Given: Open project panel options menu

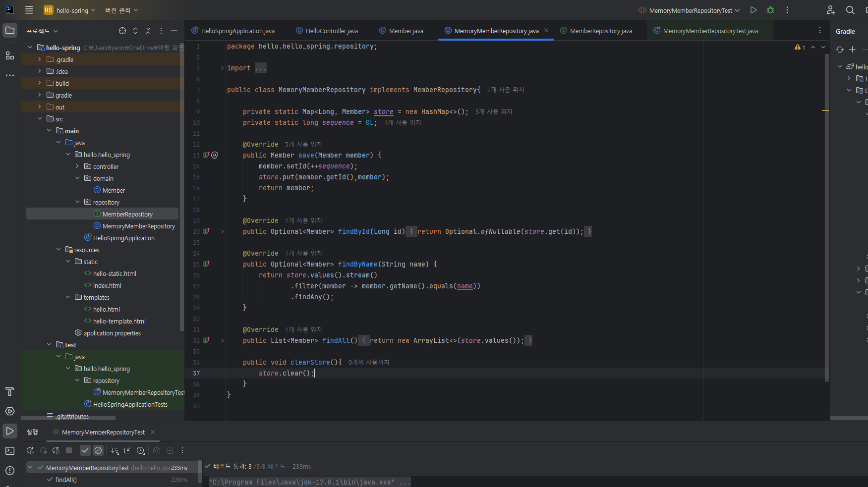Looking at the screenshot, I should [161, 31].
